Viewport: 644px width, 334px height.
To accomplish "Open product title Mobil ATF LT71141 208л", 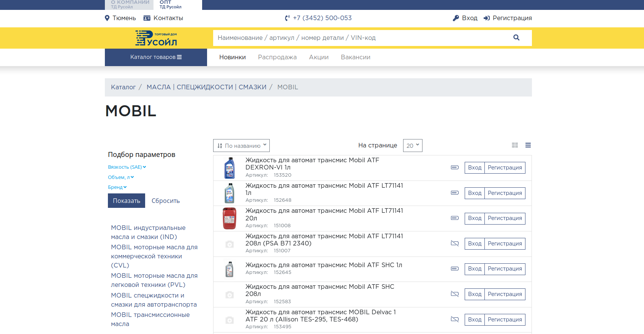I will point(324,240).
